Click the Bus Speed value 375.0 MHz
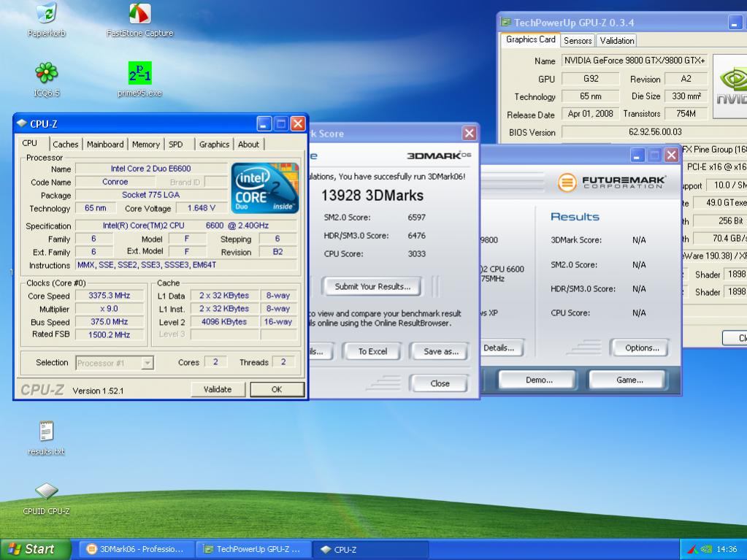This screenshot has width=747, height=560. tap(109, 321)
